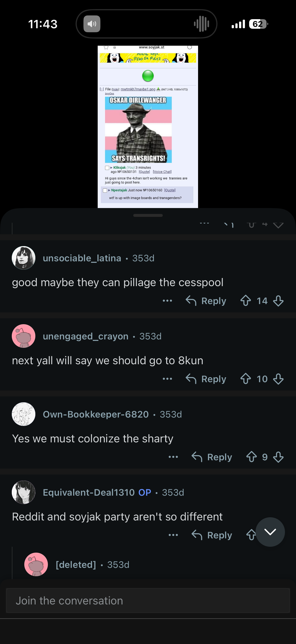This screenshot has width=296, height=644.
Task: Open Equivalent-Deal1310's avatar
Action: (24, 492)
